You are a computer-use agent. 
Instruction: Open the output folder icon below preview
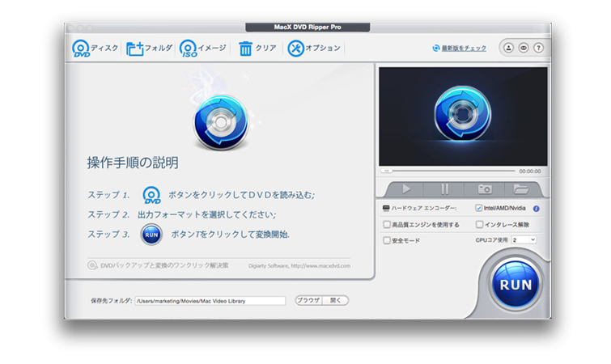coord(521,188)
